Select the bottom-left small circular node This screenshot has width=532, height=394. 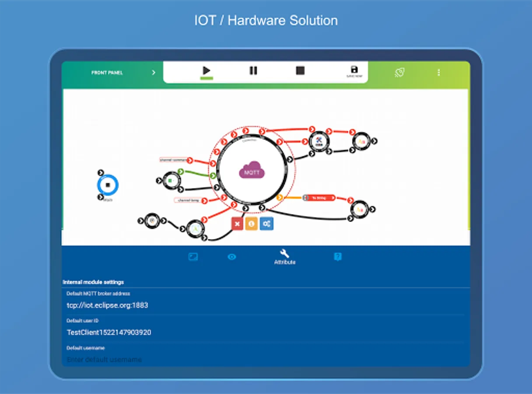152,221
